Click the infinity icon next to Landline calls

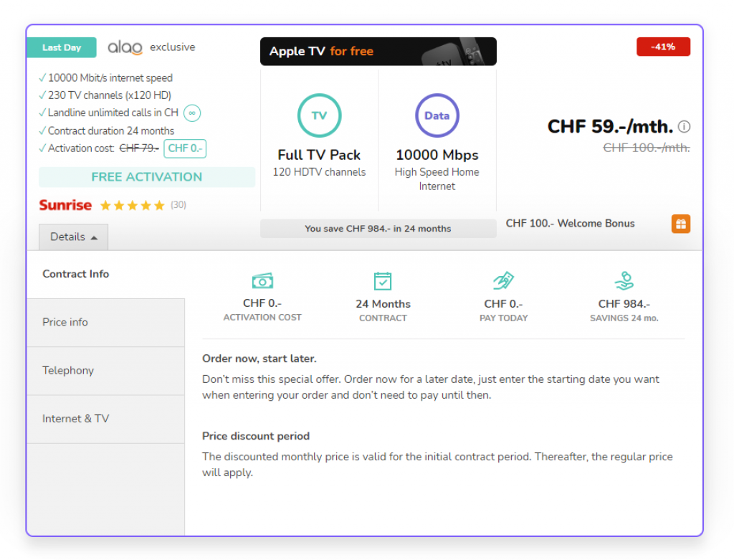click(x=191, y=113)
